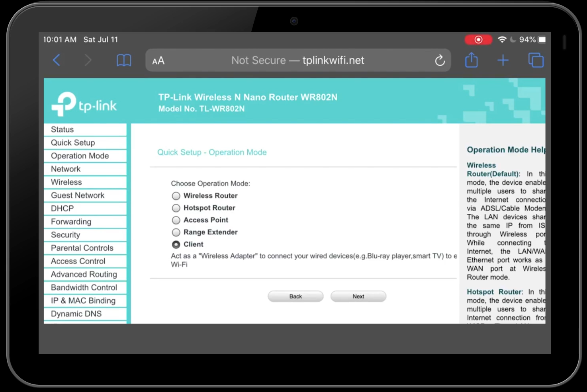
Task: Show the open tabs overview icon
Action: [x=536, y=60]
